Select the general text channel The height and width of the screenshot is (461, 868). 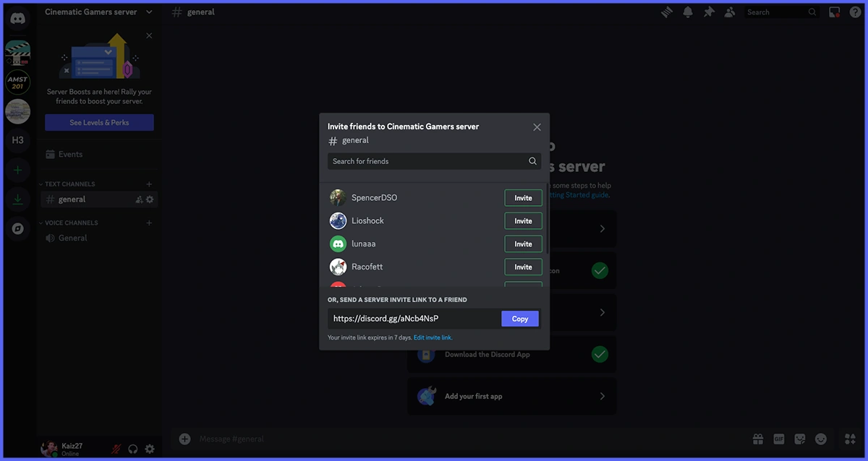pyautogui.click(x=72, y=199)
